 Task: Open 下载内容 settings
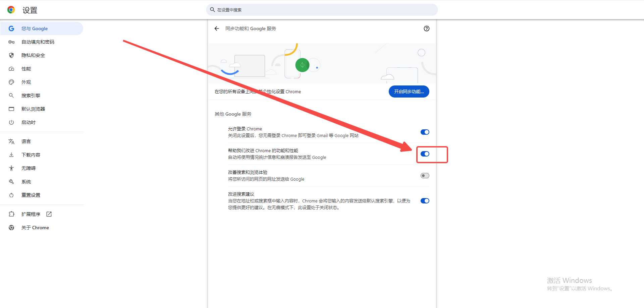[42, 155]
